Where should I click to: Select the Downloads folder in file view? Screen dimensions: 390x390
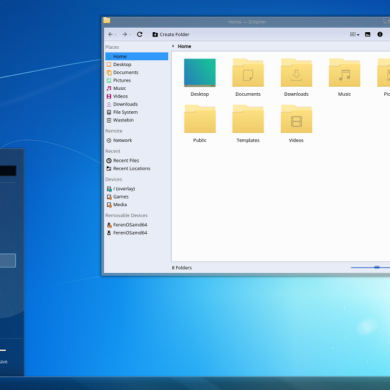pyautogui.click(x=296, y=77)
